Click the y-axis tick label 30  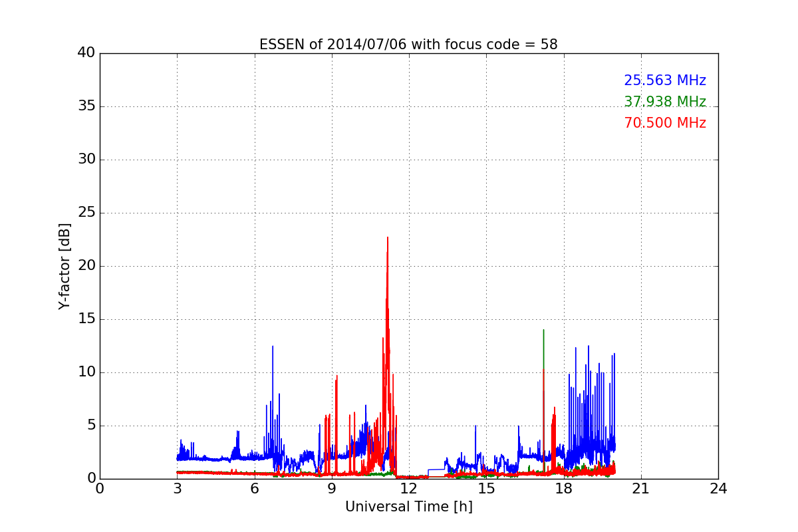click(x=86, y=160)
